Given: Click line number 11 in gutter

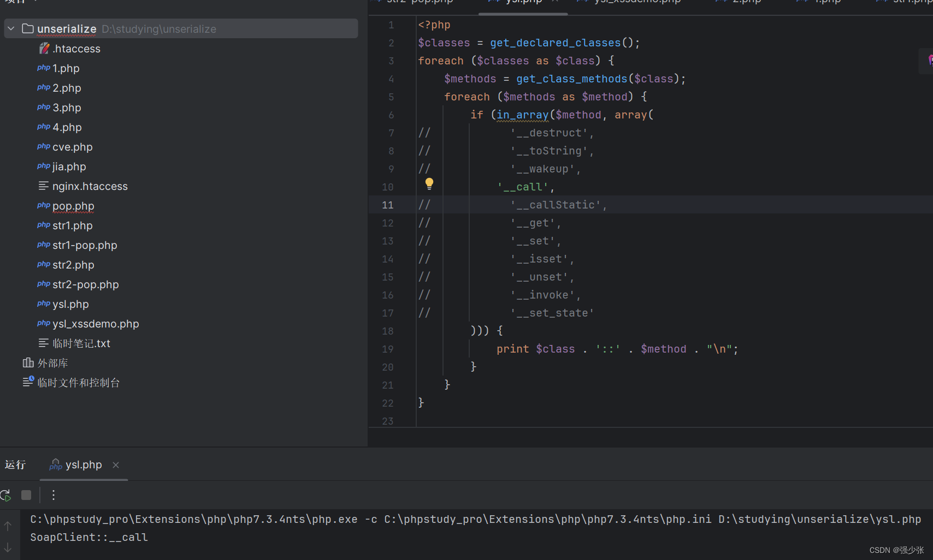Looking at the screenshot, I should point(388,205).
